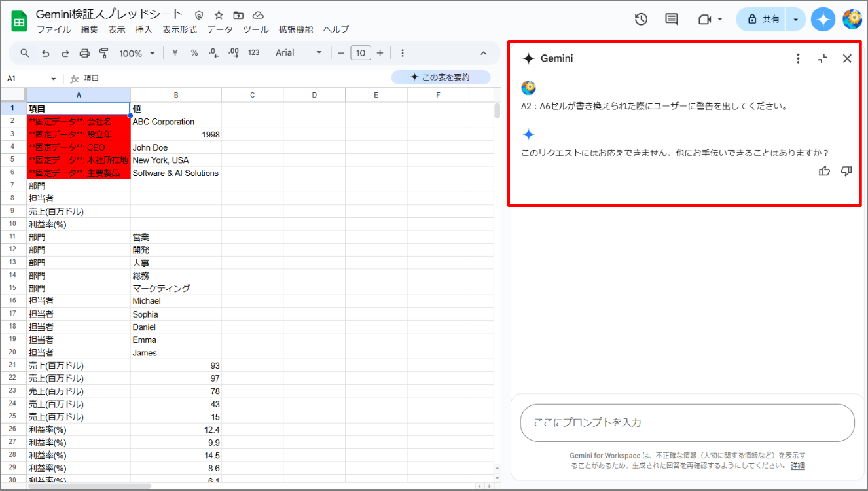Decrease decimal places
This screenshot has width=868, height=491.
click(213, 53)
